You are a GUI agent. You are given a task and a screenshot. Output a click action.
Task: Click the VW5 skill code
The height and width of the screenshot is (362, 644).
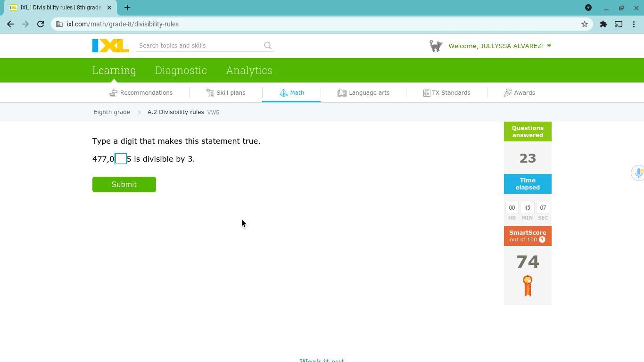pos(213,113)
